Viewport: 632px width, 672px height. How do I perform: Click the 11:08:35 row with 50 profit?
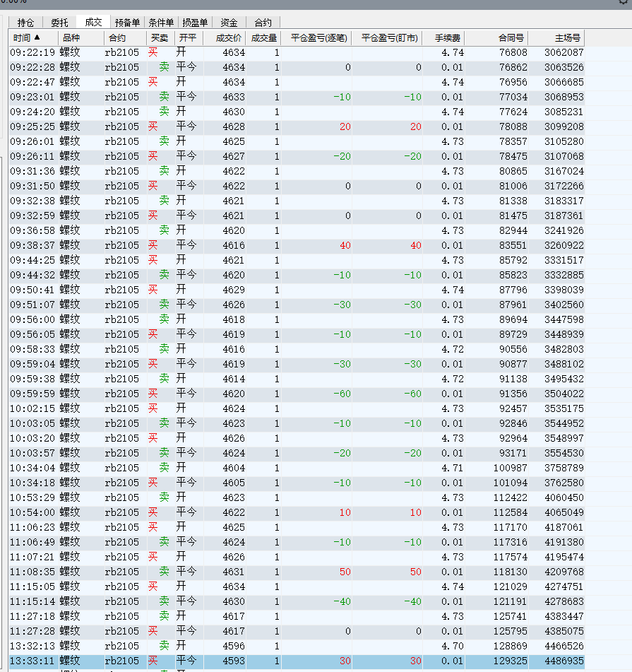tap(282, 572)
